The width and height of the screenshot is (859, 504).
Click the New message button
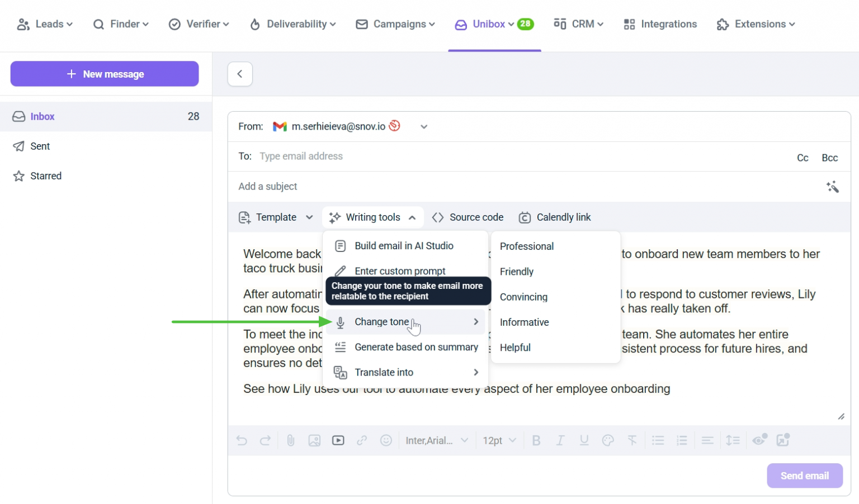pyautogui.click(x=105, y=74)
